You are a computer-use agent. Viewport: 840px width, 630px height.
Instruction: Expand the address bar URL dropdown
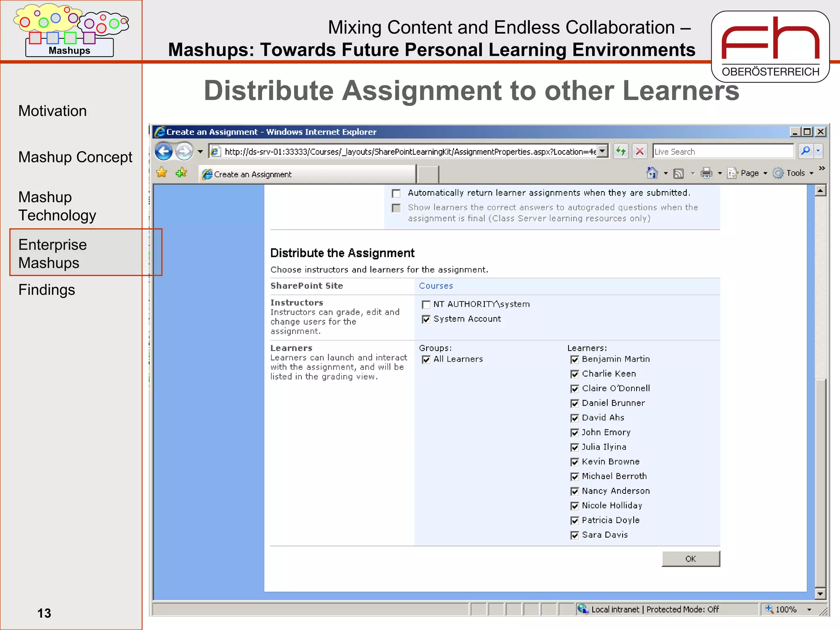602,151
